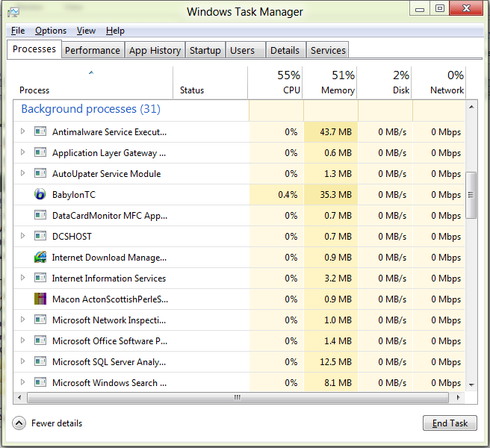Screen dimensions: 490x448
Task: Click the AutoUpater Service Module icon
Action: [x=40, y=173]
